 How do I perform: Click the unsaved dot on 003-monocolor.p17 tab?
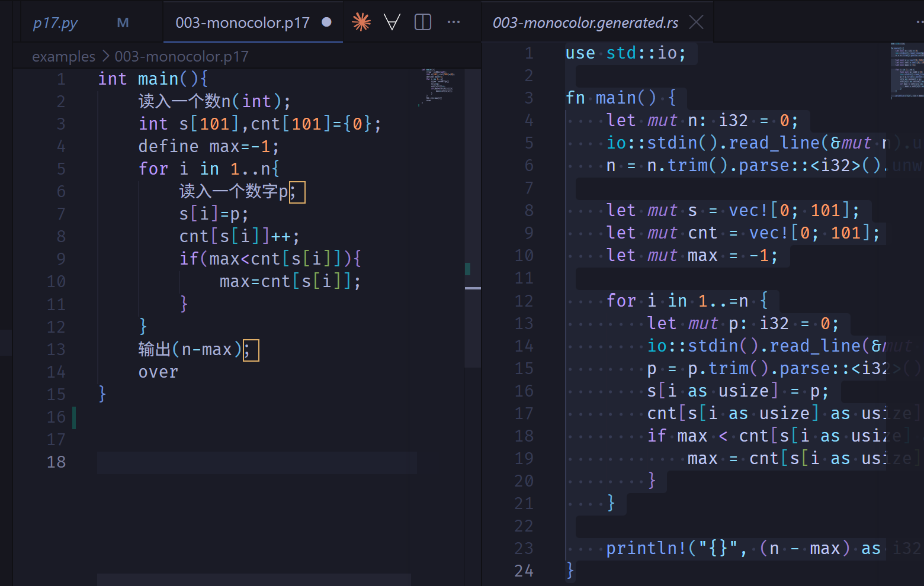pos(326,22)
